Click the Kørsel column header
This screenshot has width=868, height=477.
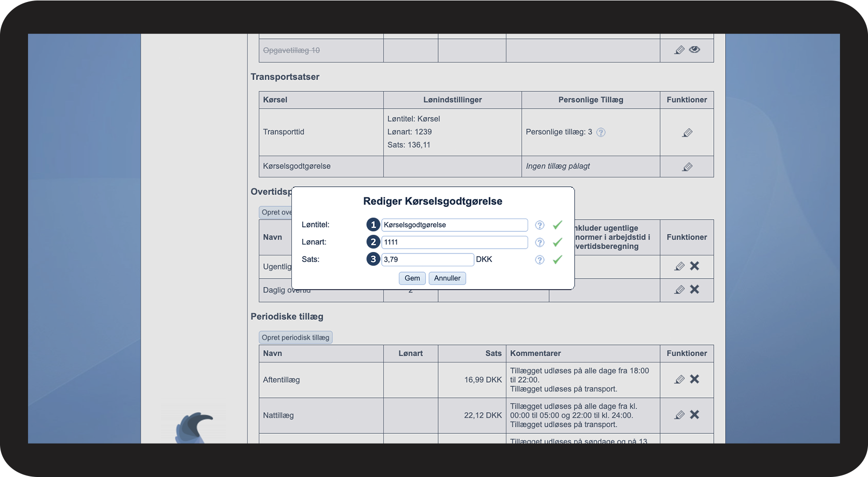click(x=321, y=100)
